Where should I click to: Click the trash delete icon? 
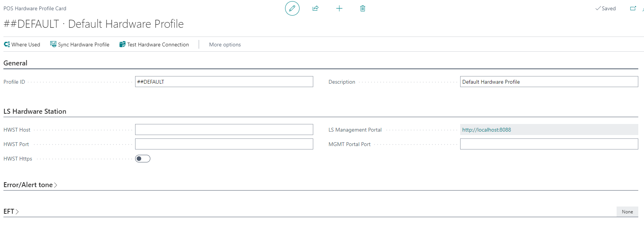[x=363, y=8]
